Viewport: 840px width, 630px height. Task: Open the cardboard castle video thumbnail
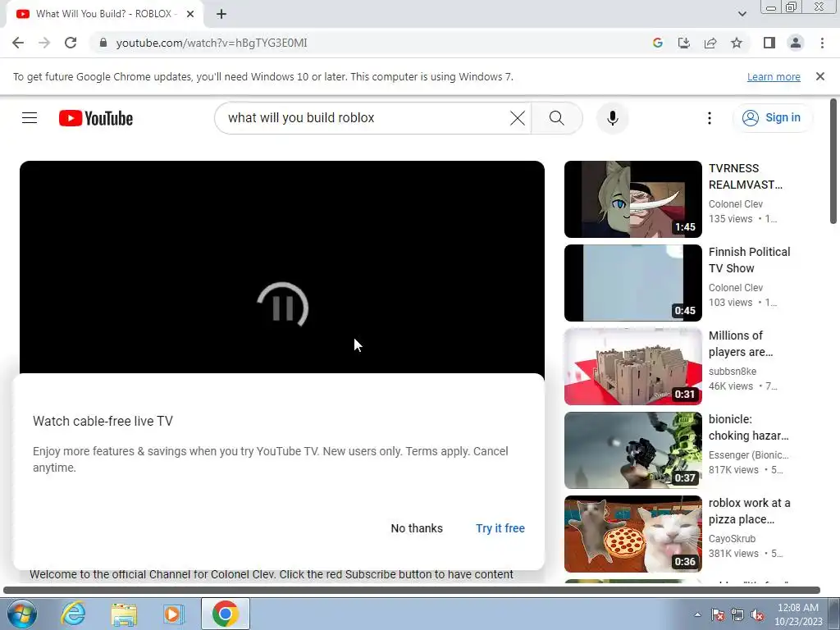tap(632, 367)
